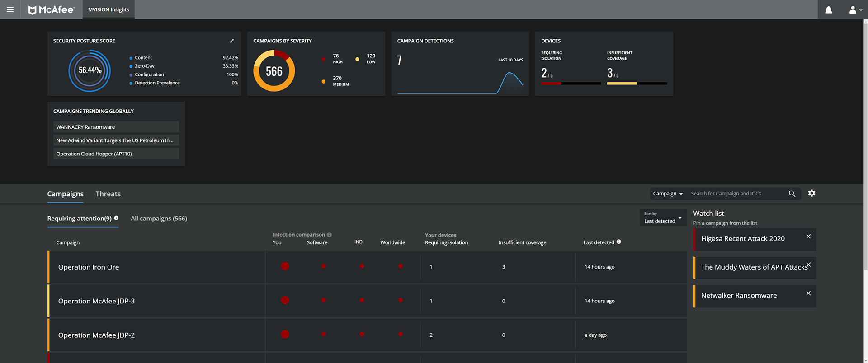
Task: Click the Campaign column header
Action: click(x=68, y=242)
